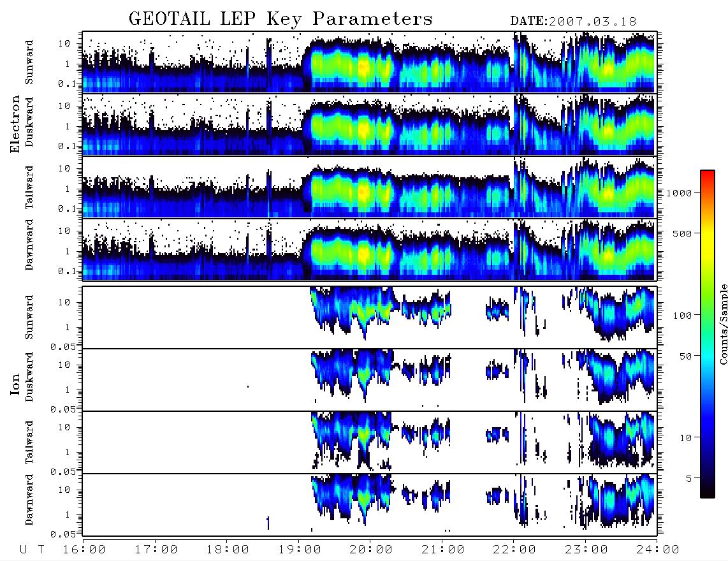Click the '1000' colorbar tick value

coord(680,193)
